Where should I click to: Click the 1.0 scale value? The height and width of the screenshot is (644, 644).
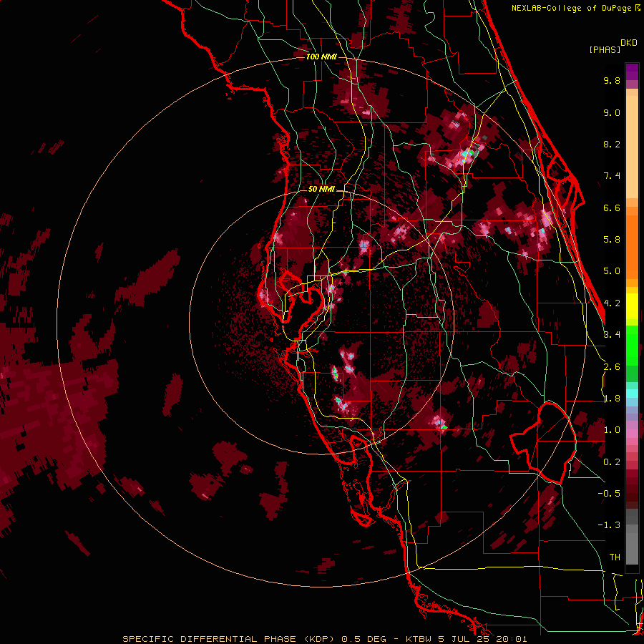(x=612, y=429)
